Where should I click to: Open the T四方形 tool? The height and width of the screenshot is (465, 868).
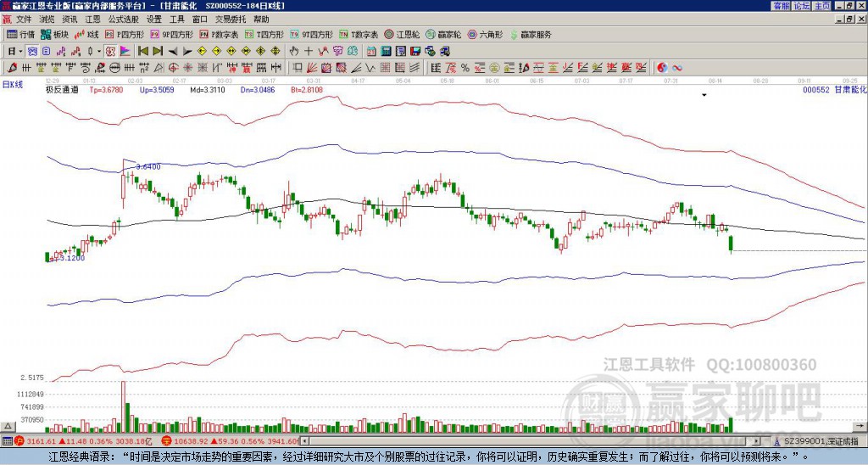coord(264,34)
